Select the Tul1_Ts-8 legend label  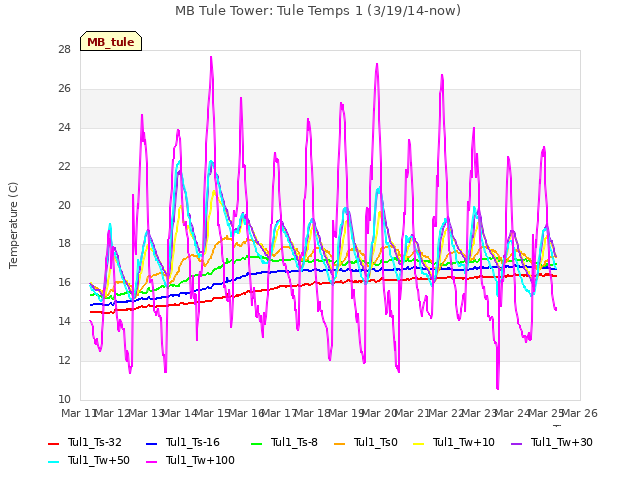pos(294,442)
